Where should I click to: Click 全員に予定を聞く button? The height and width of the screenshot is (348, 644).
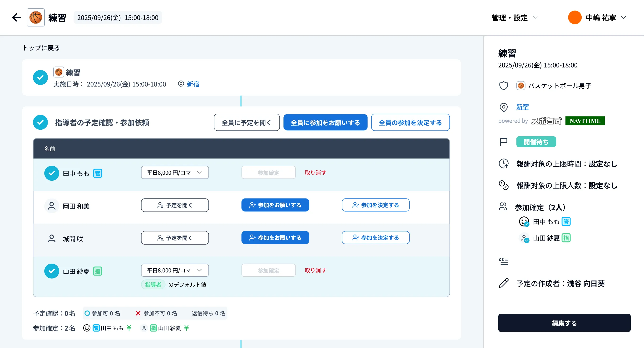[x=247, y=123]
